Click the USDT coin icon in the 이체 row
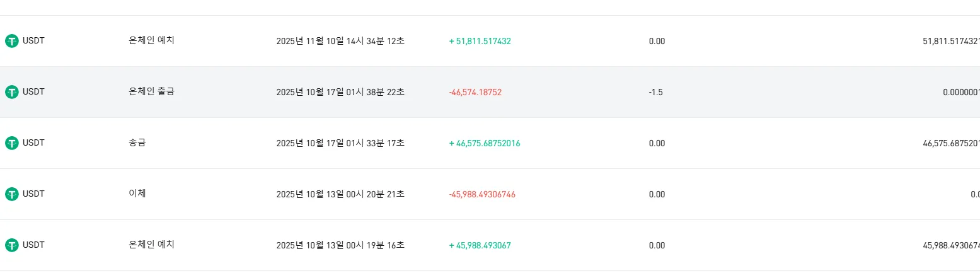This screenshot has width=980, height=278. tap(12, 194)
